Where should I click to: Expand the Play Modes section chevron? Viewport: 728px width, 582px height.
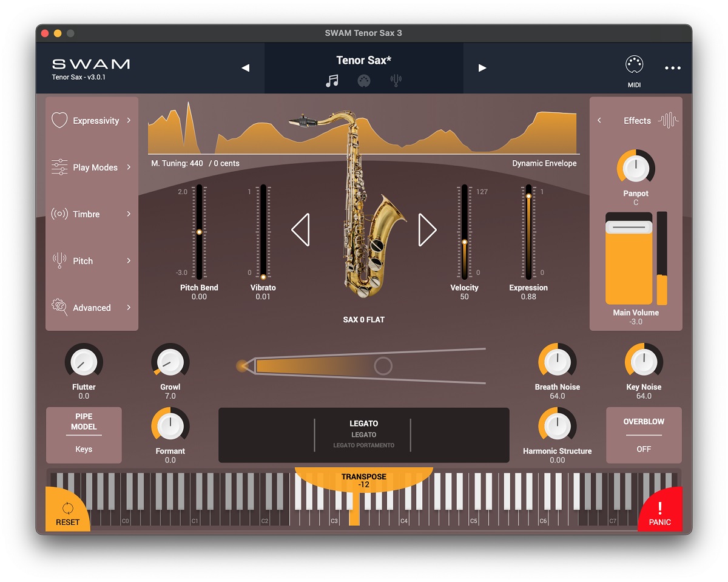[129, 167]
